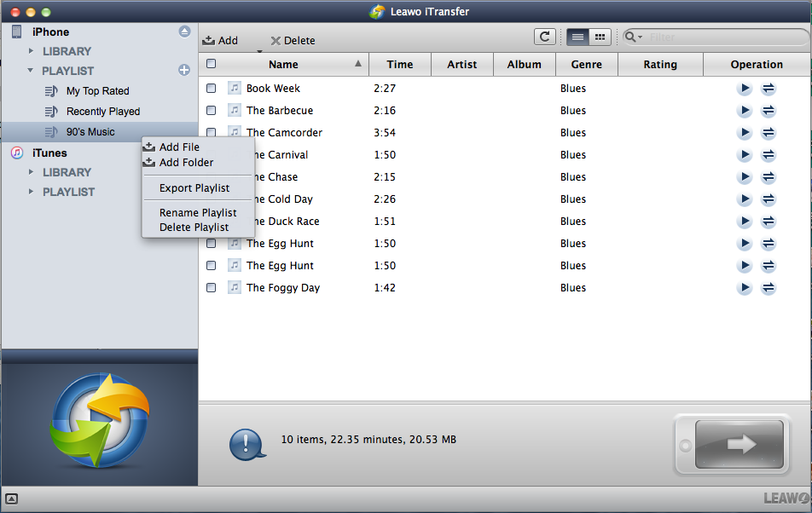Click the plus icon beside iPhone PLAYLIST
Screen dimensions: 812x513
click(x=184, y=71)
